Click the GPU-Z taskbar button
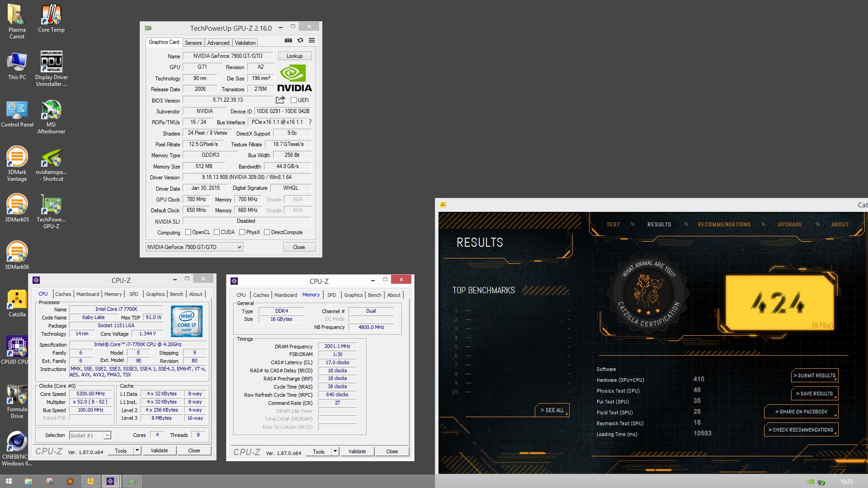868x488 pixels. (x=132, y=481)
